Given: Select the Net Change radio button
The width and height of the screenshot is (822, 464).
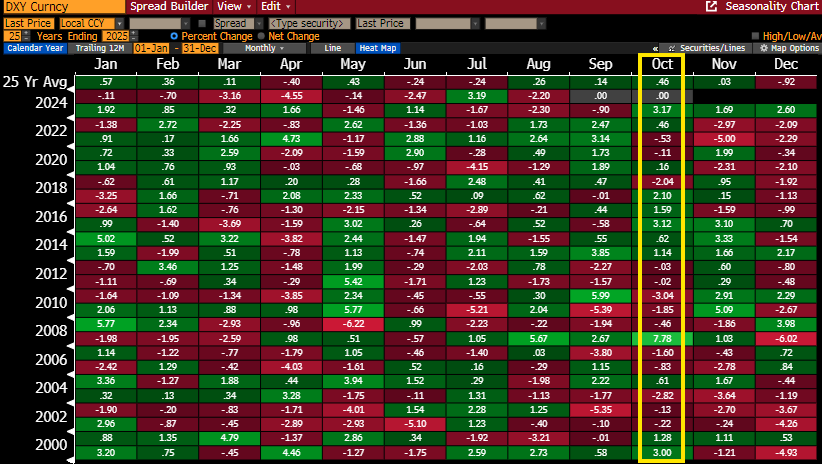Looking at the screenshot, I should [x=262, y=35].
